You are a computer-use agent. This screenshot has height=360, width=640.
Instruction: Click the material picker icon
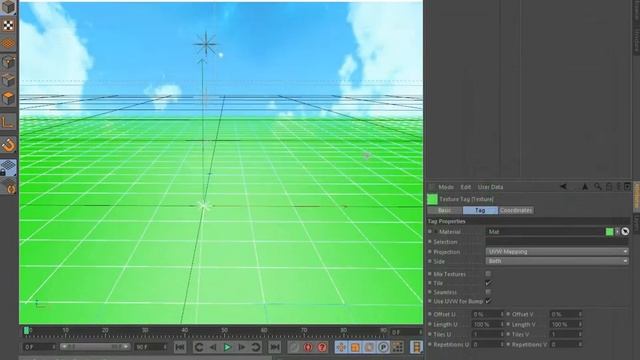[x=625, y=231]
